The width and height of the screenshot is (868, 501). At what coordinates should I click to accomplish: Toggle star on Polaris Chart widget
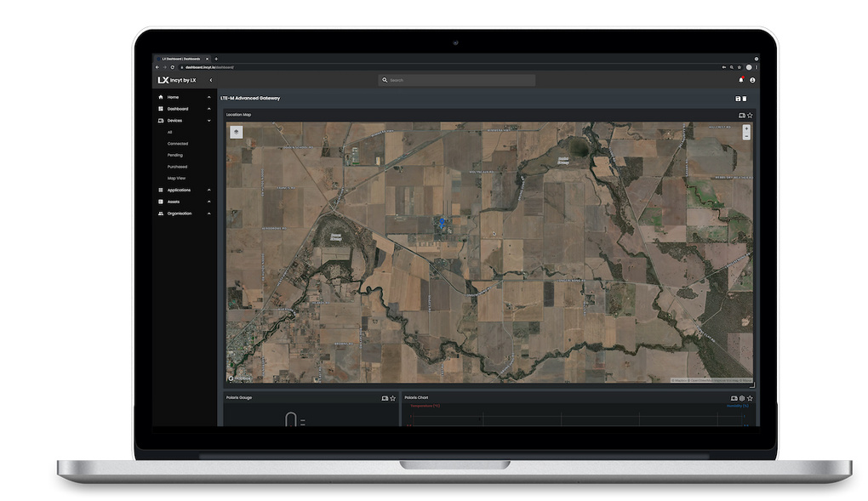coord(749,398)
